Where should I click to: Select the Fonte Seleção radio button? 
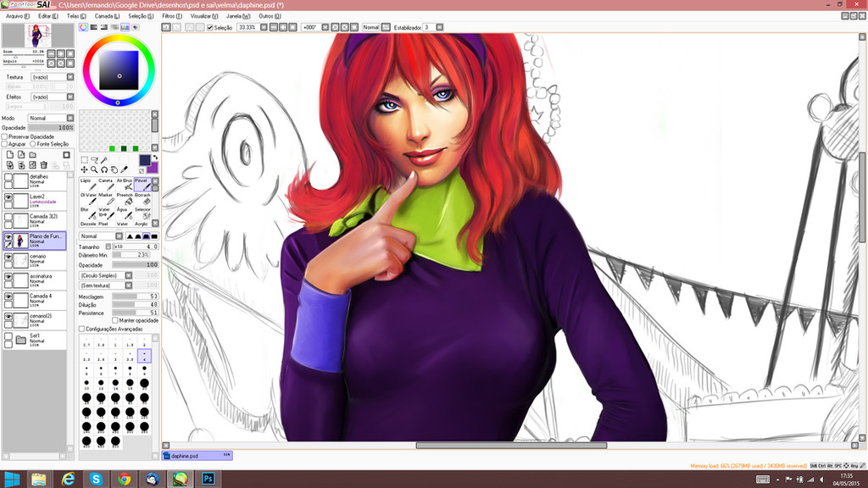click(33, 144)
